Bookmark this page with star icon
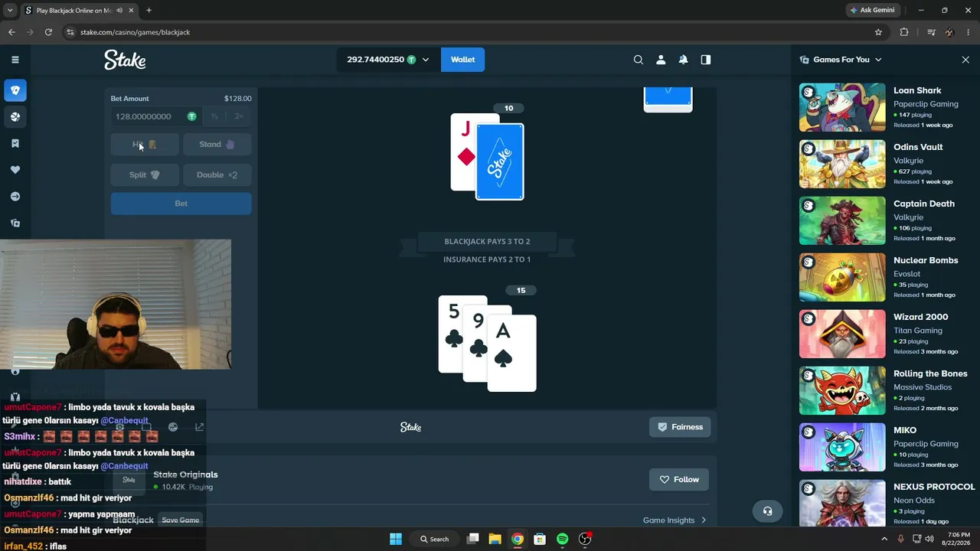This screenshot has width=980, height=551. pyautogui.click(x=878, y=32)
